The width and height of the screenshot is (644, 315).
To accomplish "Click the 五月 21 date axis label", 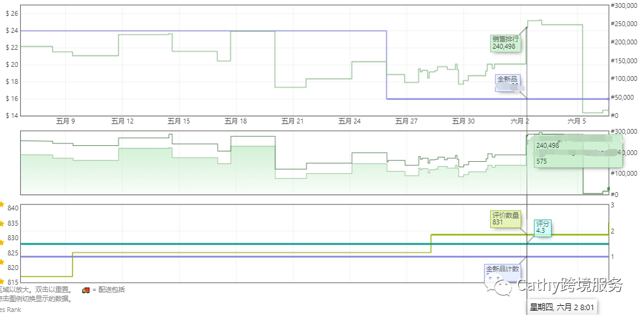I will (293, 121).
